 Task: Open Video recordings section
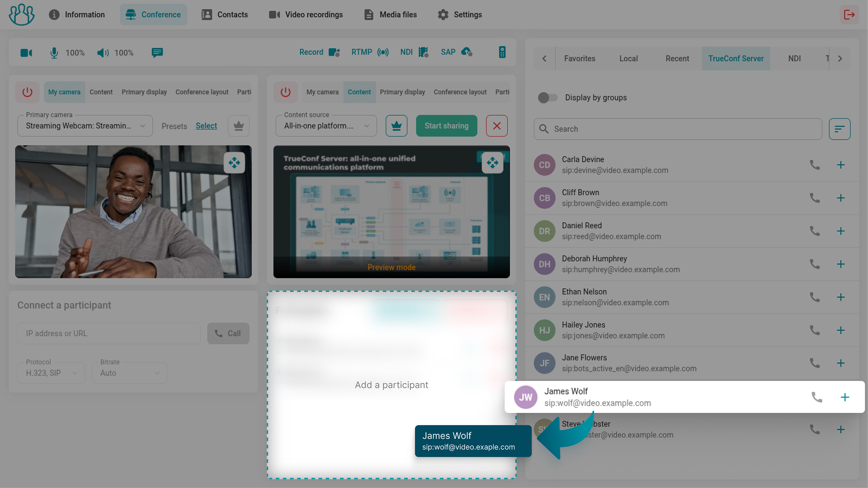click(x=306, y=14)
